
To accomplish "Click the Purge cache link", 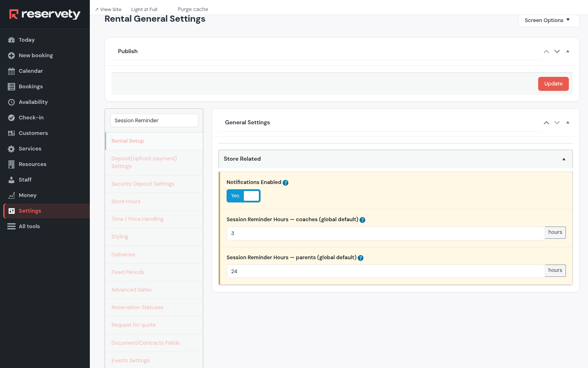I will click(193, 9).
